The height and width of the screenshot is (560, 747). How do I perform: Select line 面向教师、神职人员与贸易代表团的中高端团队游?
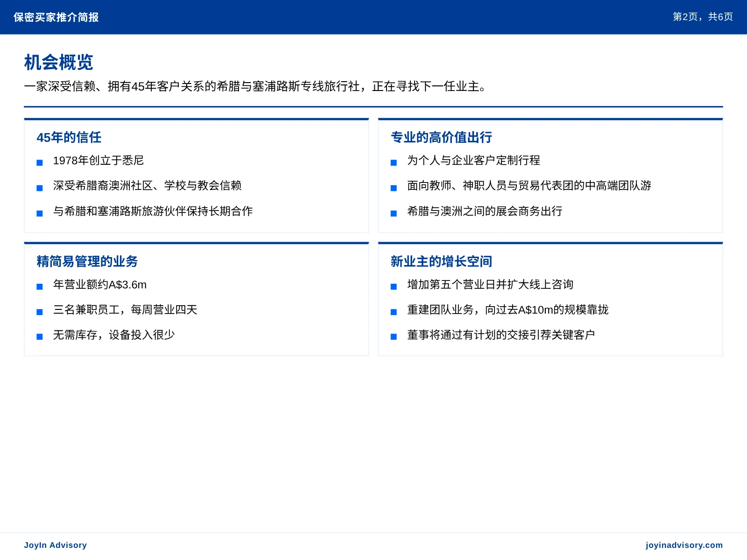click(x=529, y=186)
